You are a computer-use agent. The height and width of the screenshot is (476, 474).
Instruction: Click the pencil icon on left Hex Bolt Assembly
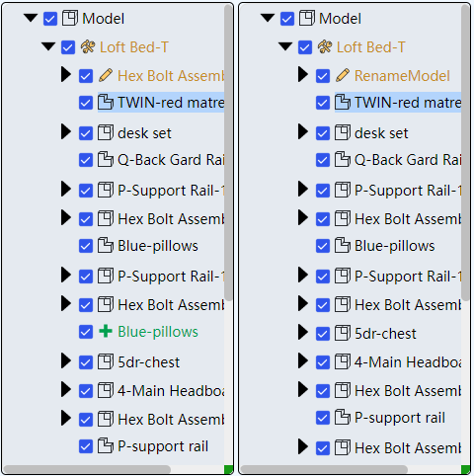[x=106, y=75]
